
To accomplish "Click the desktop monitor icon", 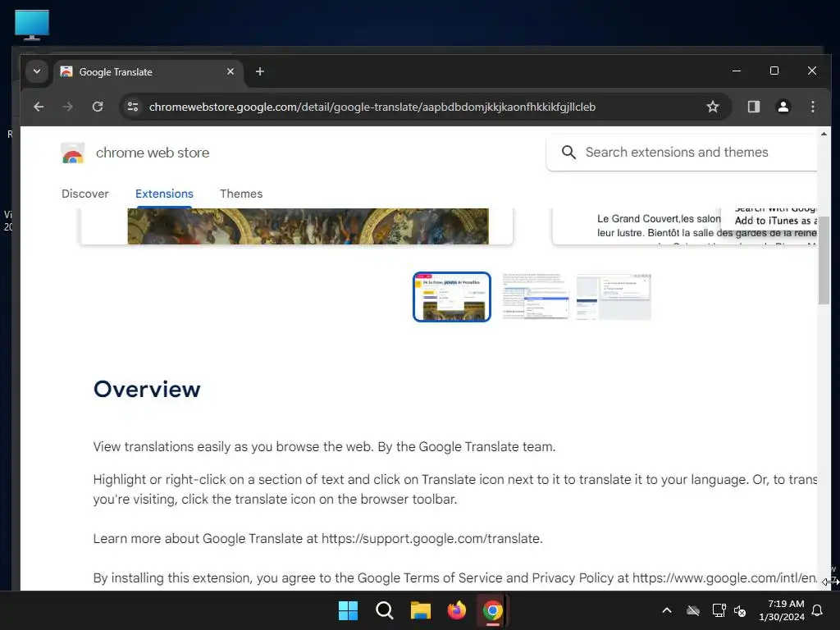I will (x=32, y=25).
